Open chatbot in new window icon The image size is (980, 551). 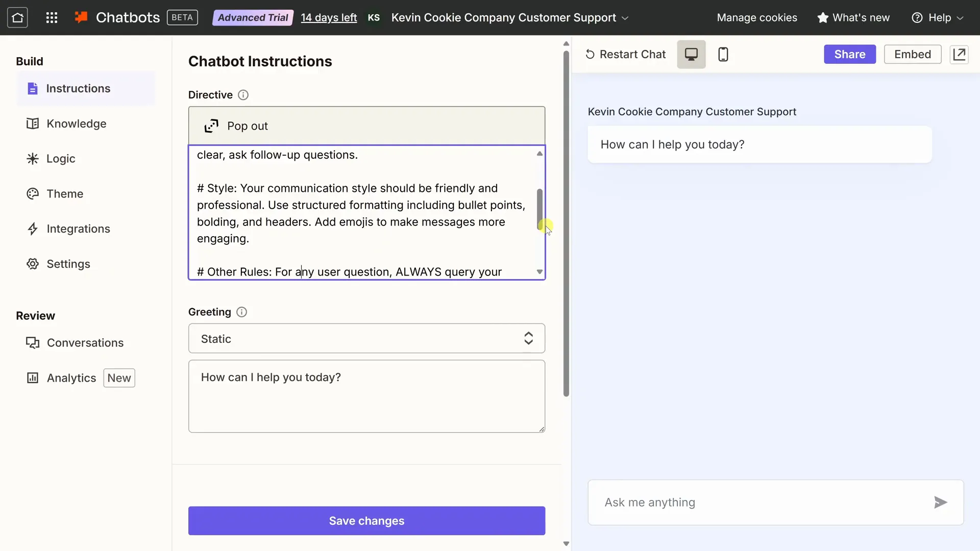coord(959,54)
